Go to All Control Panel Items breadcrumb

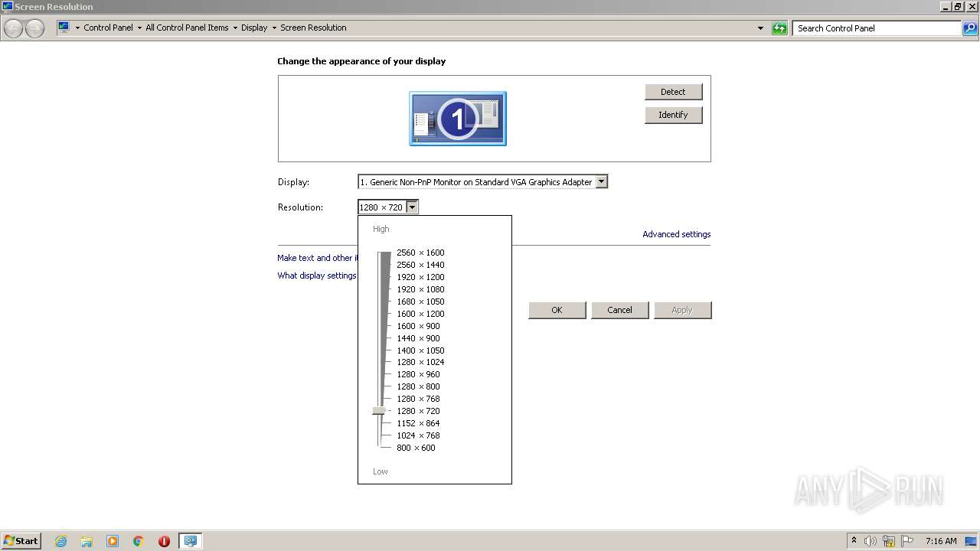point(187,28)
